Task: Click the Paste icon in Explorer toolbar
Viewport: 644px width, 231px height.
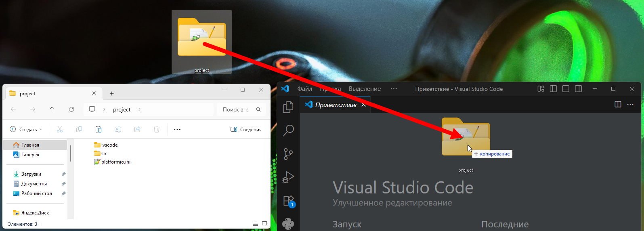Action: [99, 129]
